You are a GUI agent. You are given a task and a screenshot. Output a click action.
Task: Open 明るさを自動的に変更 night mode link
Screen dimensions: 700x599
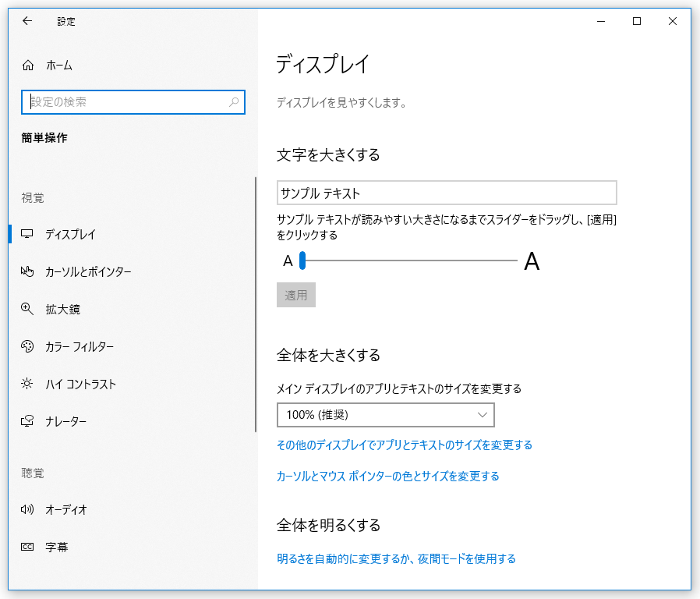[396, 558]
